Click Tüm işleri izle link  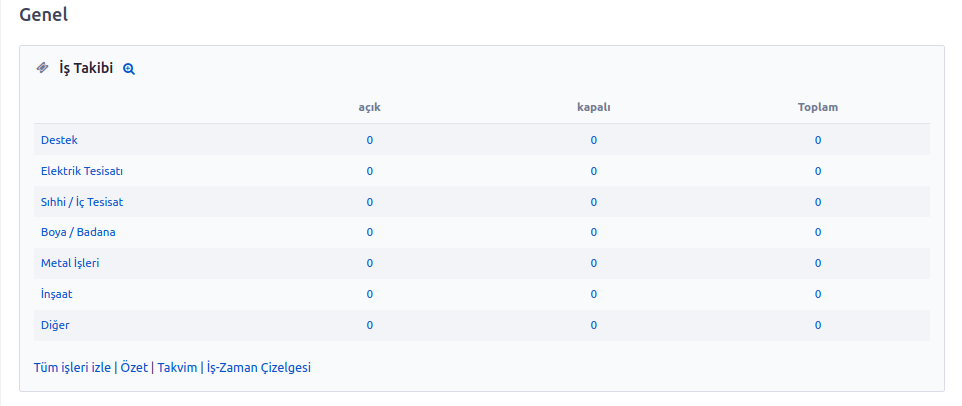click(72, 368)
